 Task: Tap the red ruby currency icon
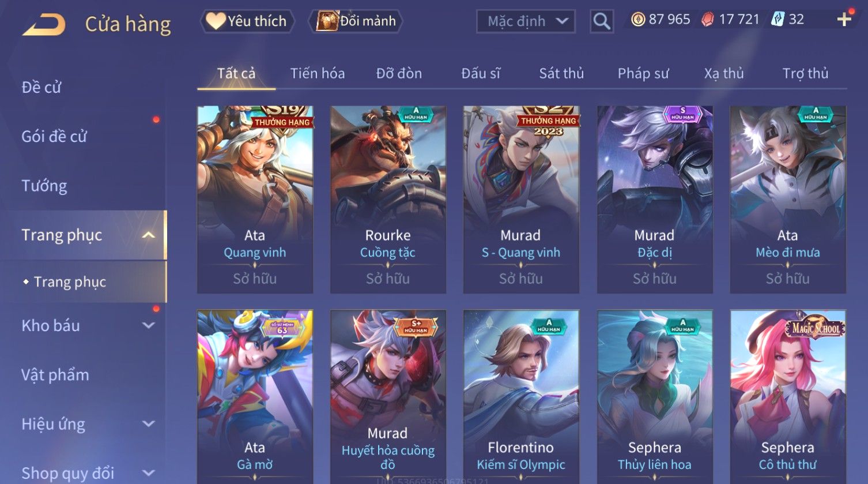pos(707,20)
